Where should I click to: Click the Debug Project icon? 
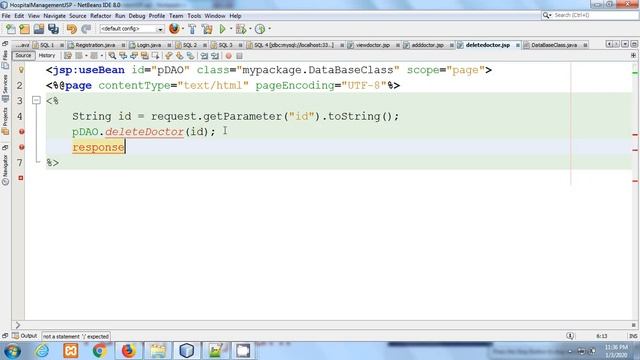241,29
